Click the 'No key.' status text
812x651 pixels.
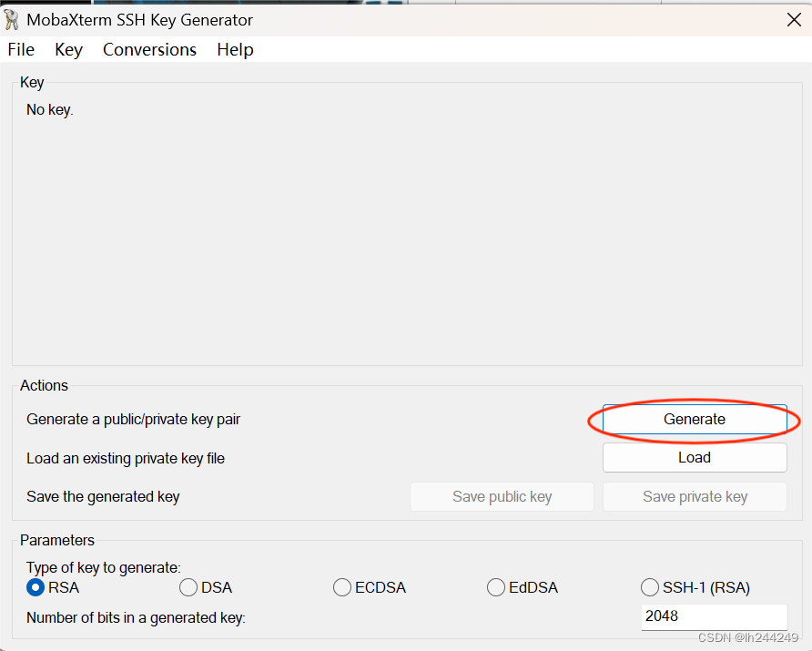click(50, 110)
